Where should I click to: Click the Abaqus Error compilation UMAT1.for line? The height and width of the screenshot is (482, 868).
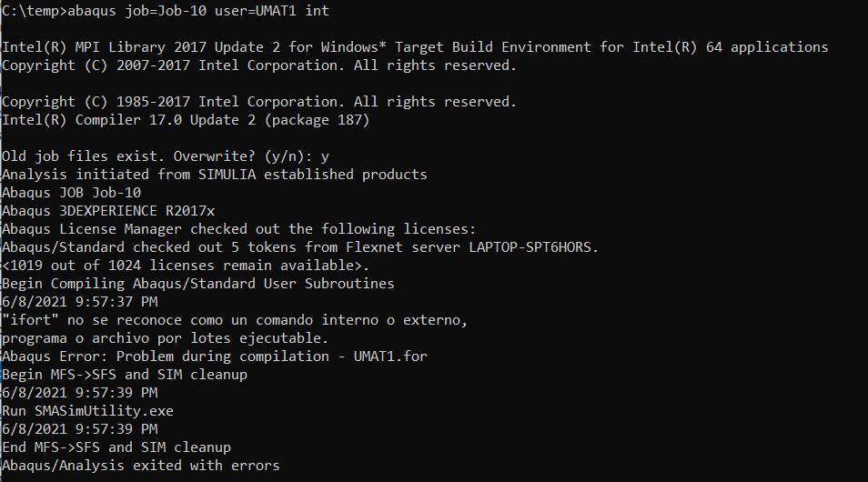tap(214, 356)
